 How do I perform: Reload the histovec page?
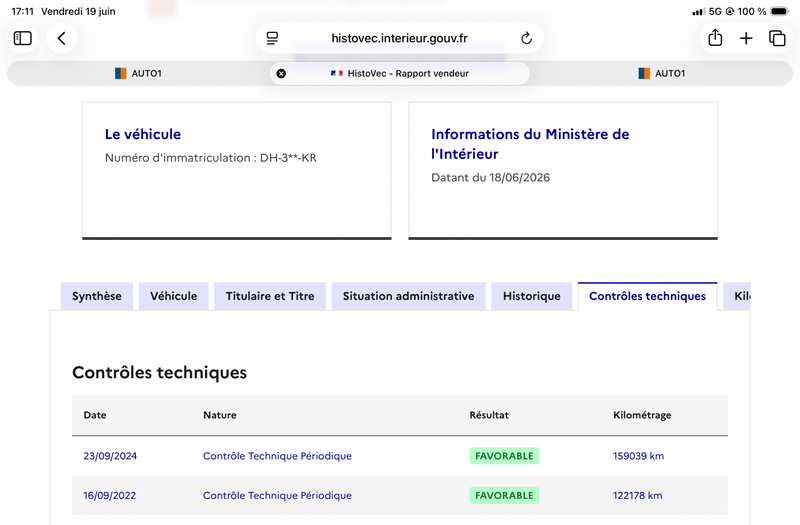pos(526,38)
